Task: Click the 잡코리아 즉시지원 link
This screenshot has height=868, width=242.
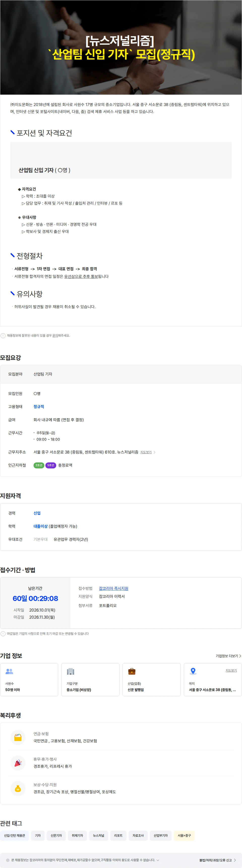Action: tap(113, 588)
